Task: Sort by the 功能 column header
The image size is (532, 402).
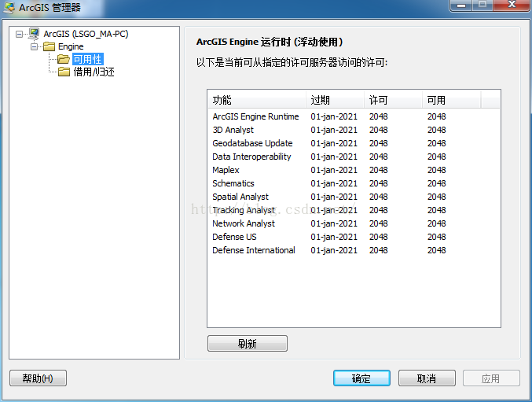Action: pos(256,100)
